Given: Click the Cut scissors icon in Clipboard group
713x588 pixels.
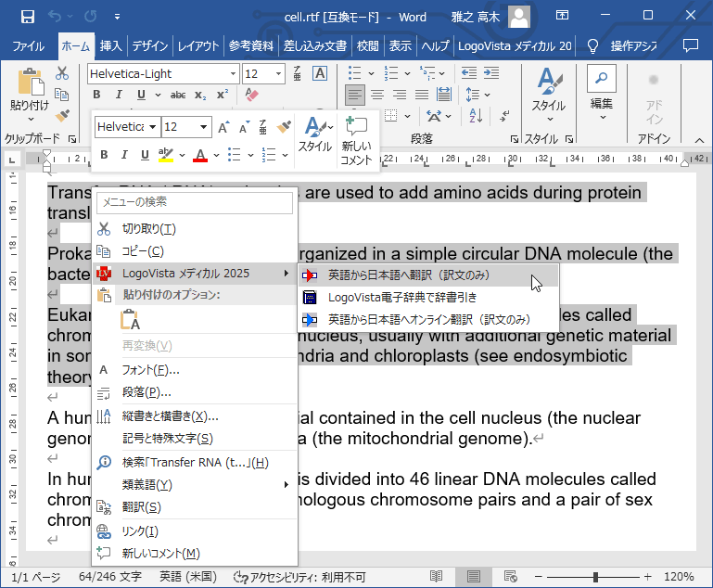Looking at the screenshot, I should pyautogui.click(x=62, y=73).
